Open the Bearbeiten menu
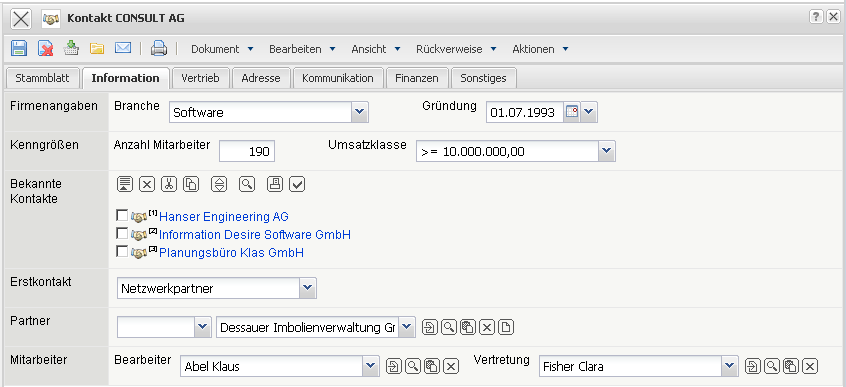The height and width of the screenshot is (387, 846). pos(302,49)
